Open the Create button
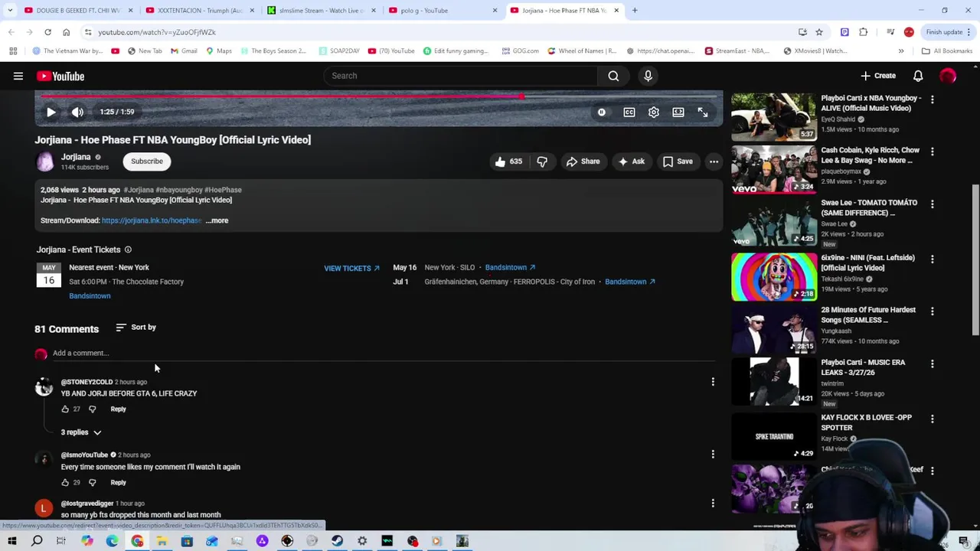This screenshot has width=980, height=551. [x=878, y=76]
